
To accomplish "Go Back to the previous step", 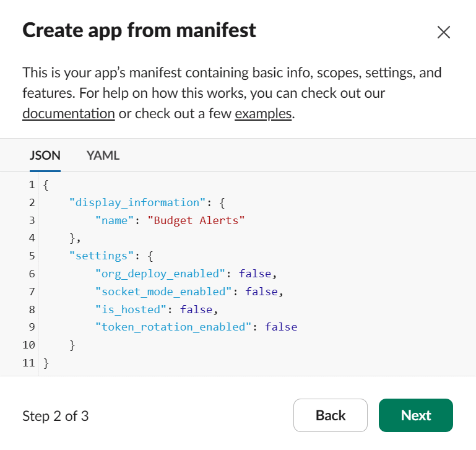I will (x=331, y=415).
